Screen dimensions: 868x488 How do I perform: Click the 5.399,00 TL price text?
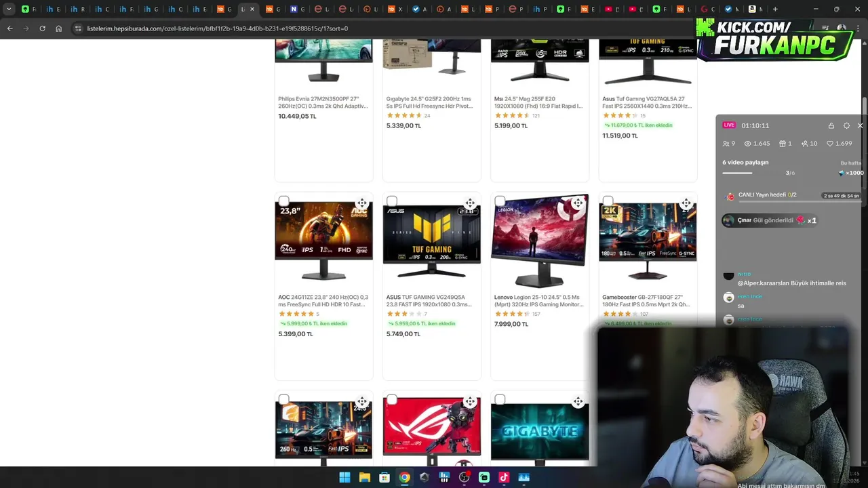click(295, 334)
